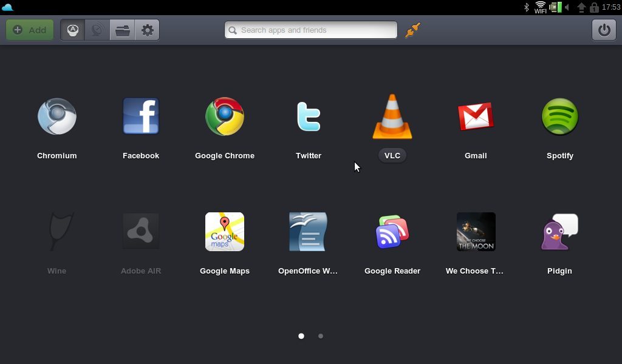
Task: Open Google Maps app
Action: (x=225, y=232)
